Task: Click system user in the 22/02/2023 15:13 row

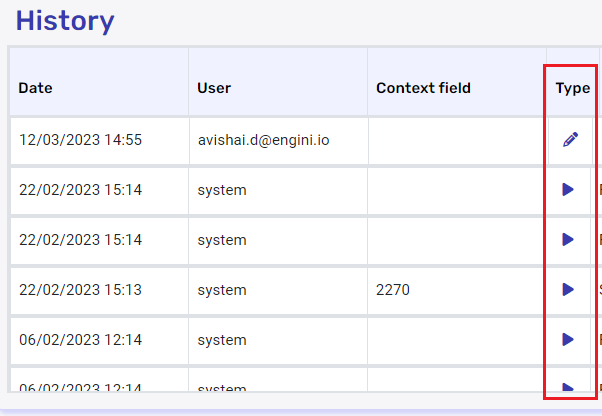Action: (222, 290)
